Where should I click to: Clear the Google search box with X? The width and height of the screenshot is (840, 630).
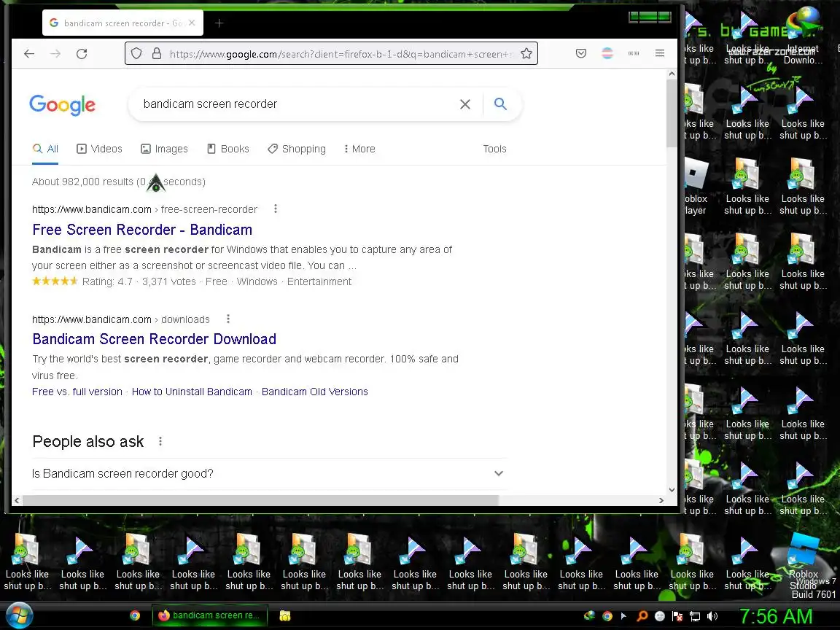pos(465,104)
